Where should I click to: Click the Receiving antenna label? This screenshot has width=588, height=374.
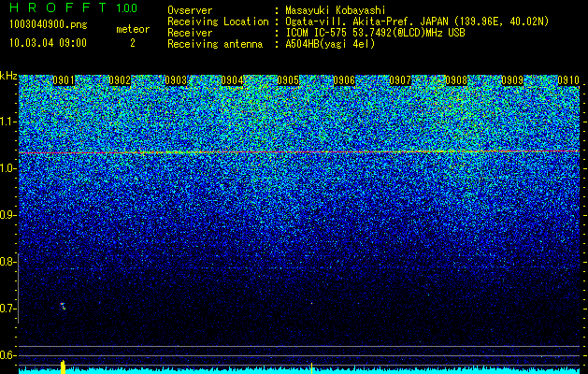(215, 44)
